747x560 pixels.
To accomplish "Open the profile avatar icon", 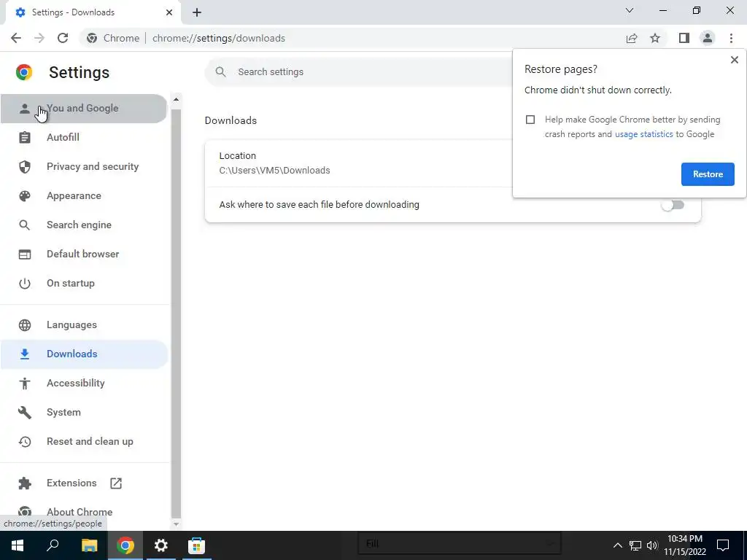I will coord(708,38).
